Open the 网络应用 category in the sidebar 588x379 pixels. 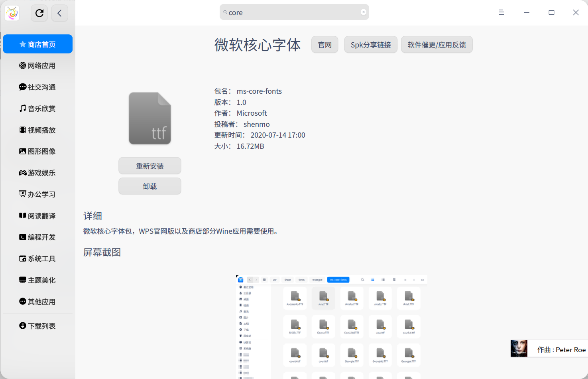[37, 65]
